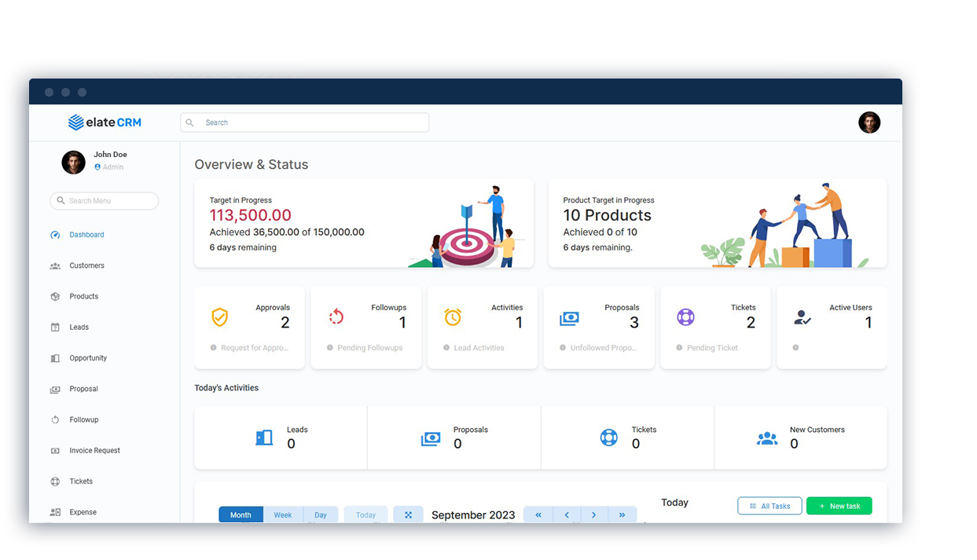Open the Dashboard gauge icon in sidebar

click(55, 235)
